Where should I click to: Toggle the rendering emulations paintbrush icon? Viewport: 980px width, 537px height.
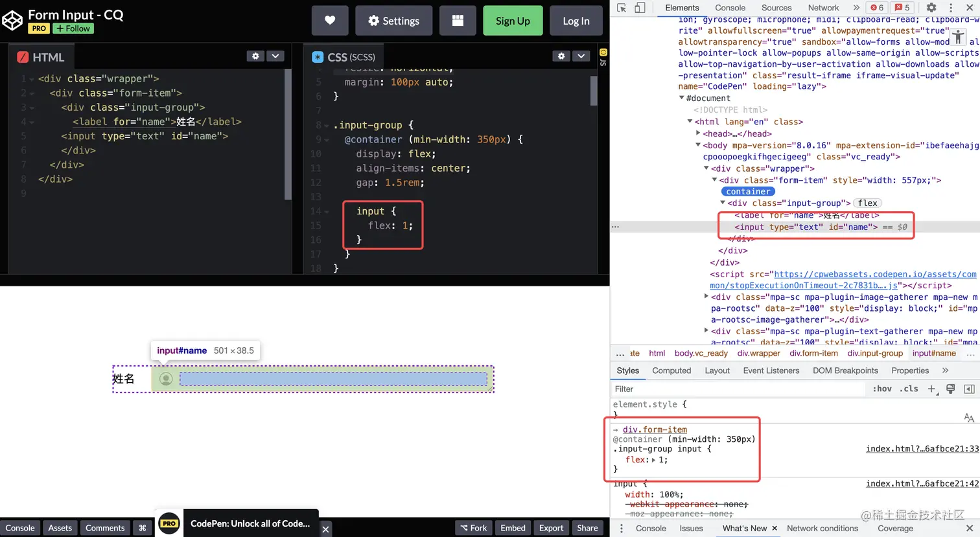[951, 389]
